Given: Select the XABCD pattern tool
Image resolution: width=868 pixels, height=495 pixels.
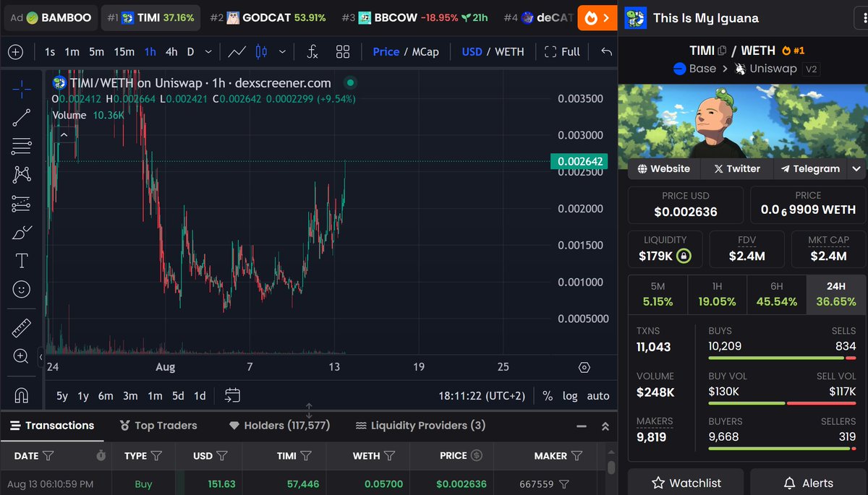Looking at the screenshot, I should click(22, 174).
